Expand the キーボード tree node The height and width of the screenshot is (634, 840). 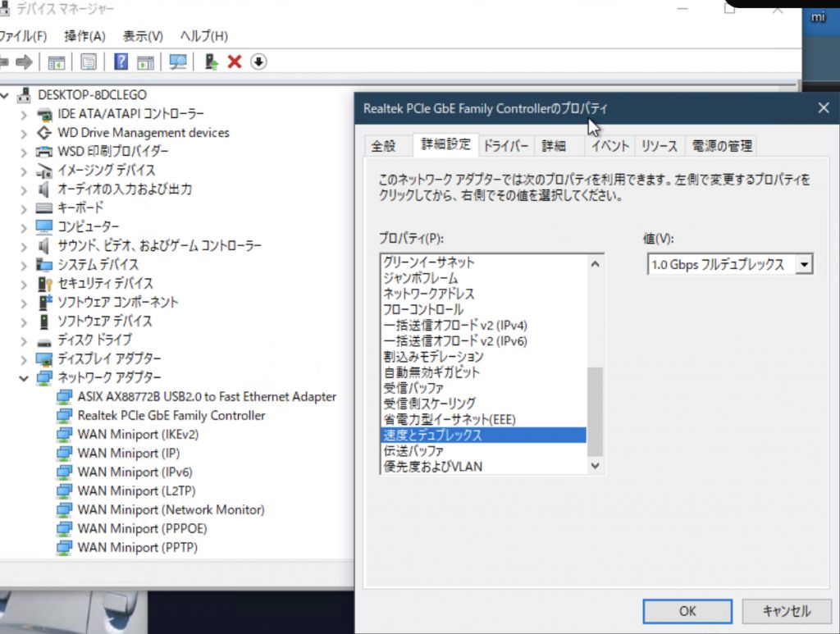24,208
